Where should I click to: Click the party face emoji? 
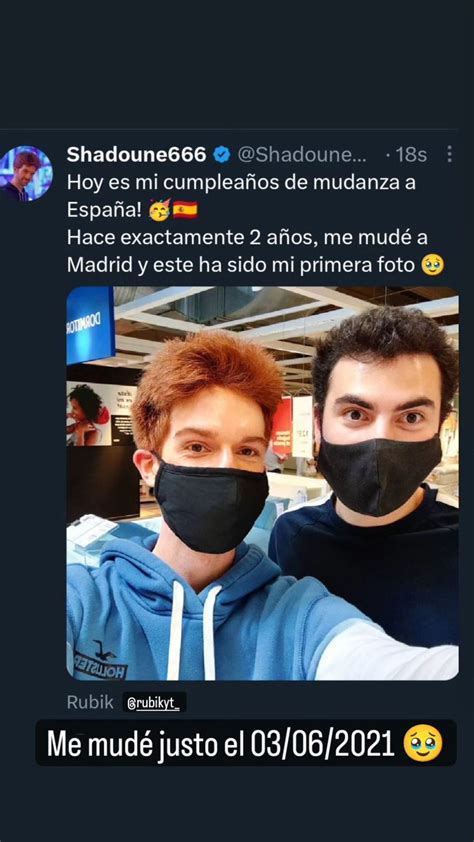click(160, 209)
